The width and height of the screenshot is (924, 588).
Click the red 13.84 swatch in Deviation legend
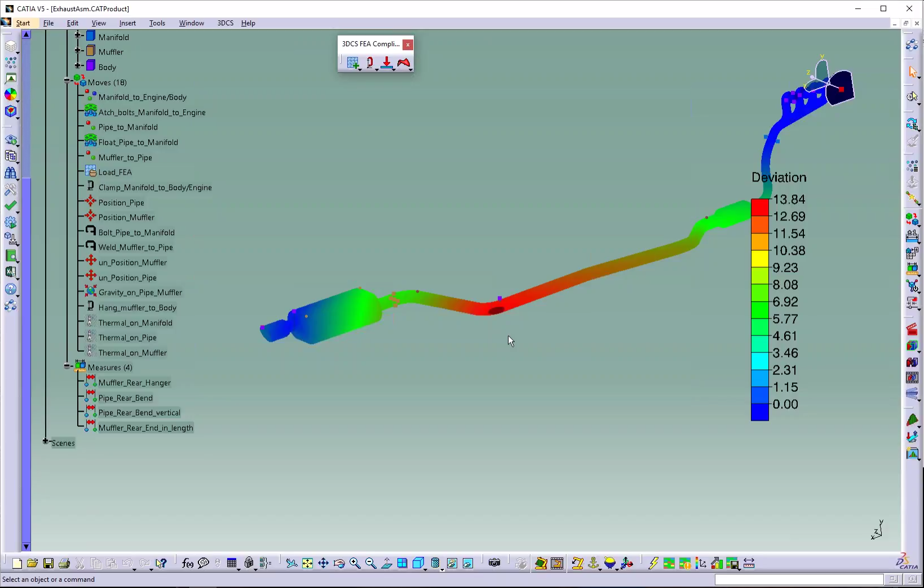click(760, 207)
